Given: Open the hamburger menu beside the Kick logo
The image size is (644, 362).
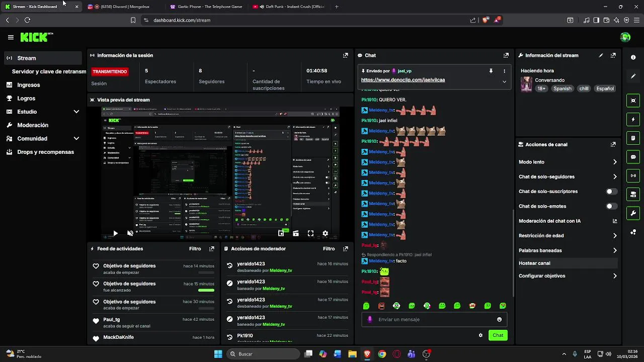Looking at the screenshot, I should (11, 37).
